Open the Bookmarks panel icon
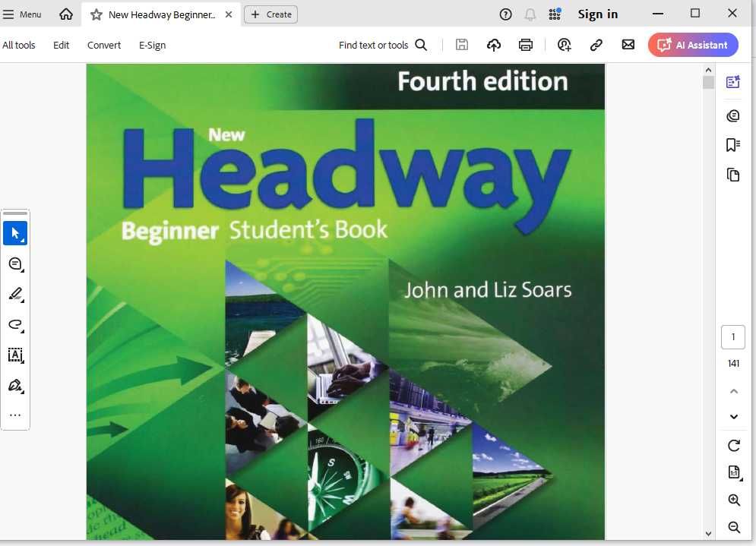This screenshot has height=546, width=756. click(733, 144)
